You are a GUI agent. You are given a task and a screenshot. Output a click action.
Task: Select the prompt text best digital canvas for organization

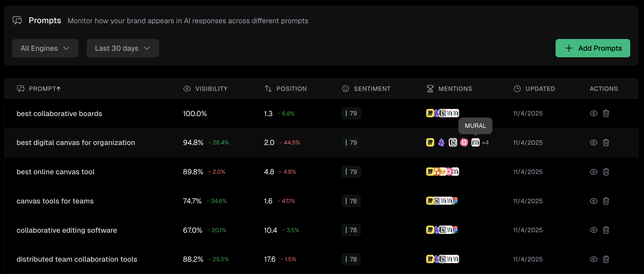click(76, 142)
